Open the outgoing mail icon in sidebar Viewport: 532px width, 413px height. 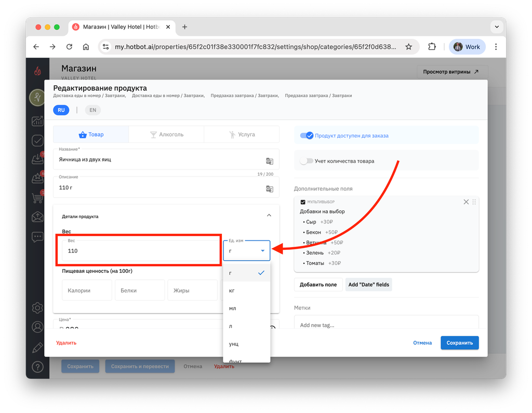click(37, 217)
